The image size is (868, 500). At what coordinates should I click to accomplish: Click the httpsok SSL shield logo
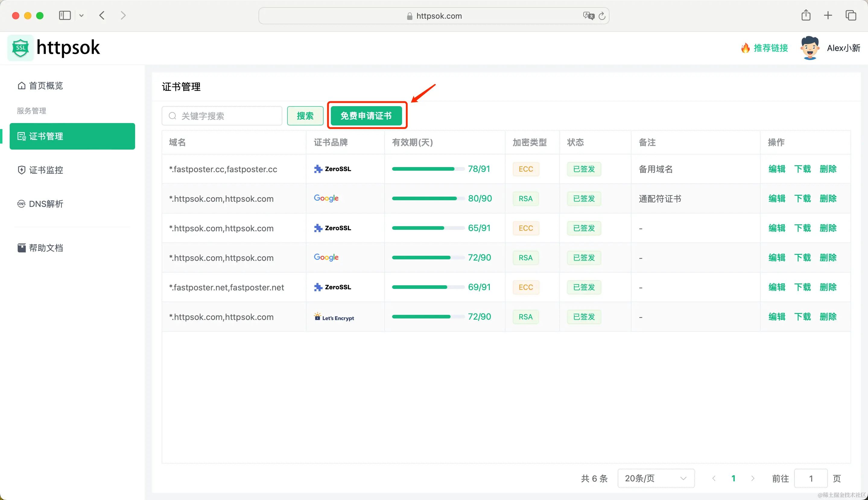pyautogui.click(x=20, y=48)
